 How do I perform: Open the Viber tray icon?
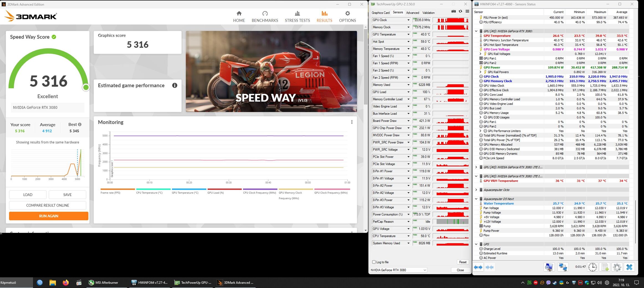click(x=548, y=283)
